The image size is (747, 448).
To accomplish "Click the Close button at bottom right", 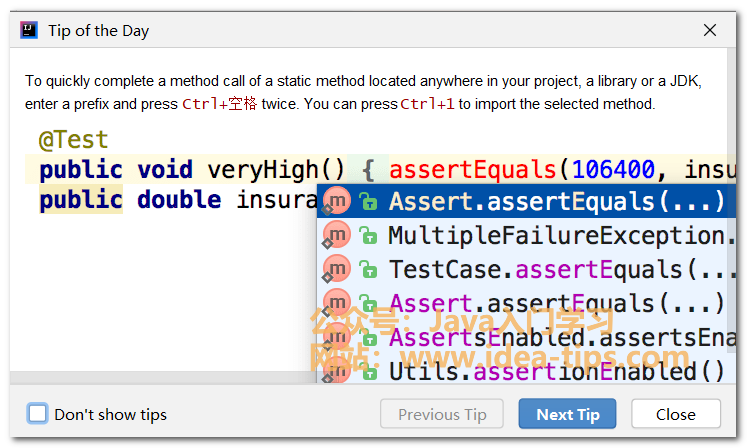I will (675, 414).
